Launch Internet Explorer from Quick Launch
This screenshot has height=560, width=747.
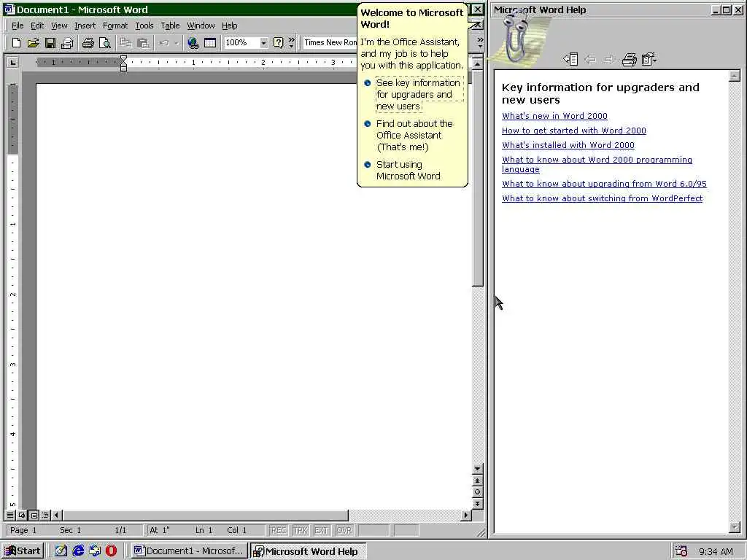78,551
